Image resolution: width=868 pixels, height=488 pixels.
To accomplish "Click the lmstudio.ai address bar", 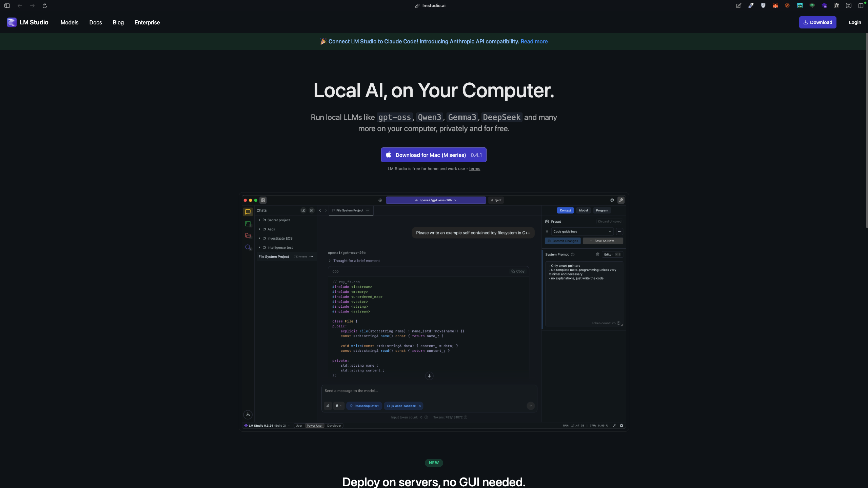I will tap(434, 5).
